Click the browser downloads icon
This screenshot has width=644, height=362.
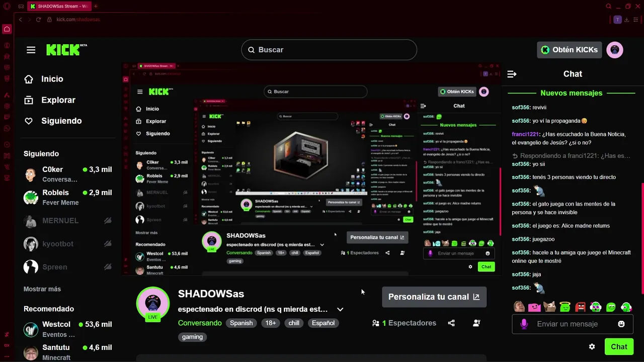[x=627, y=20]
